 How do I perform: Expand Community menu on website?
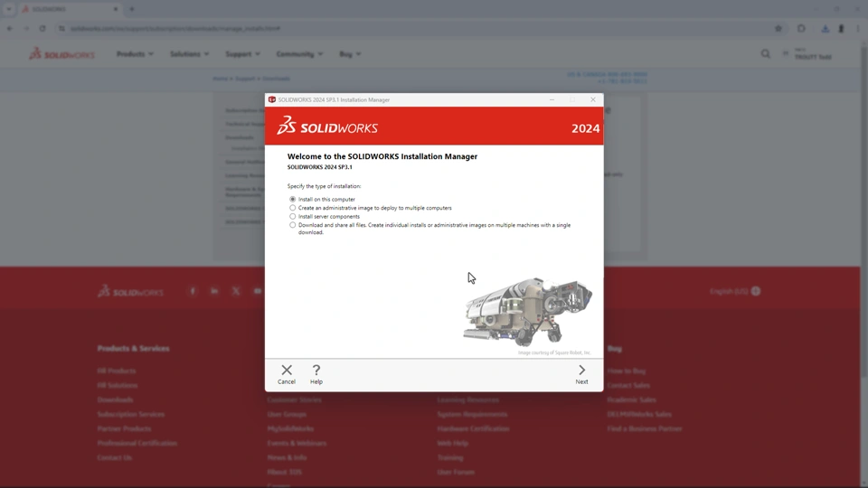click(299, 54)
